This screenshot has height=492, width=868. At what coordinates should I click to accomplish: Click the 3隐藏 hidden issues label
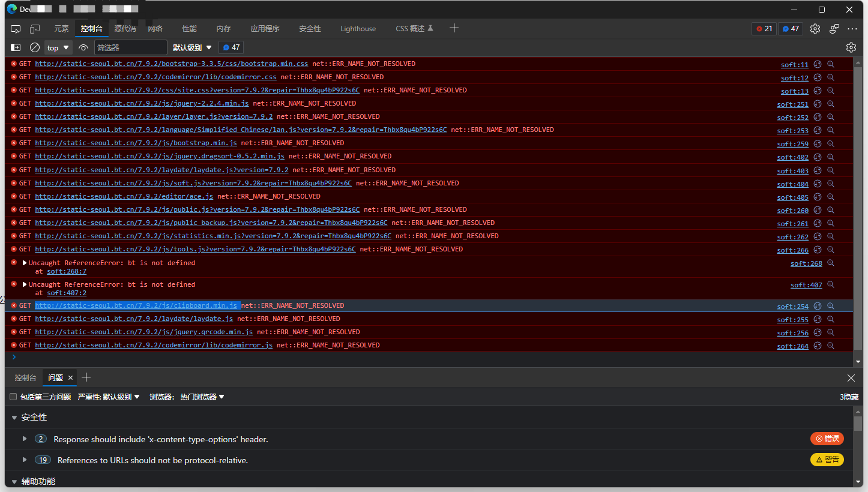tap(849, 397)
